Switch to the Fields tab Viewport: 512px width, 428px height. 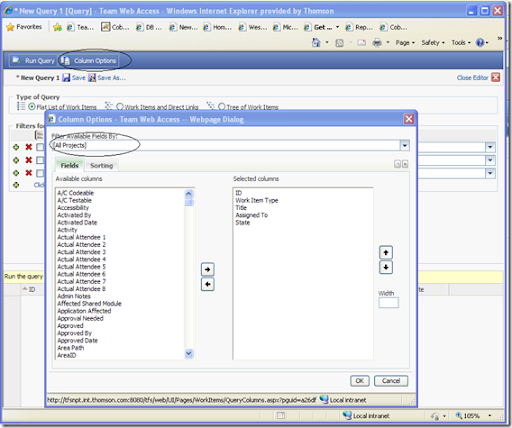[x=69, y=166]
